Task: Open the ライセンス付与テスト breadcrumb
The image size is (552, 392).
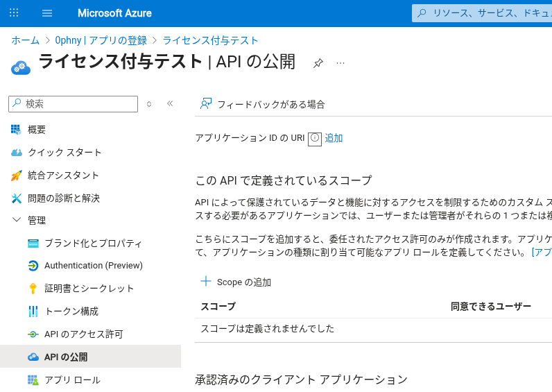Action: click(x=211, y=40)
